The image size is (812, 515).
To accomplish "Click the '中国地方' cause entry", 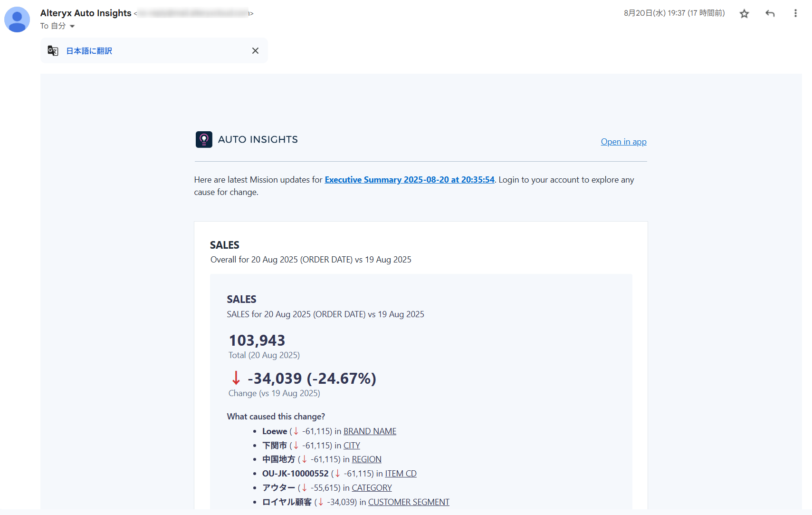I will [x=279, y=459].
